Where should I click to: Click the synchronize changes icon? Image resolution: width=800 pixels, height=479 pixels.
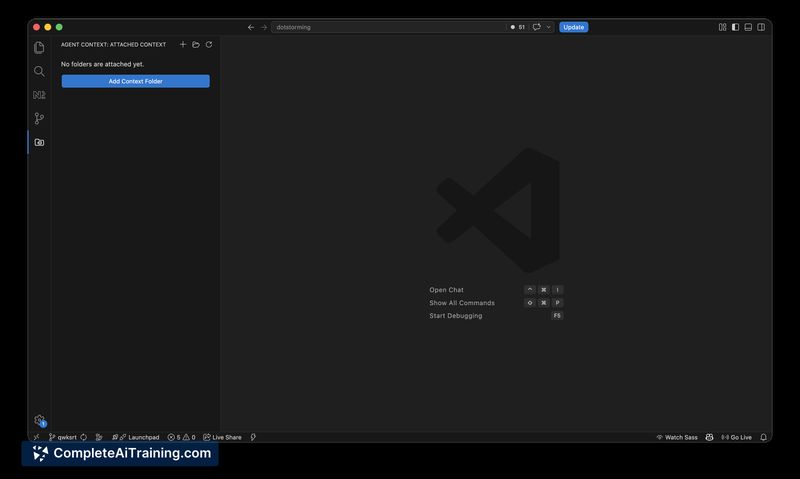(x=84, y=437)
